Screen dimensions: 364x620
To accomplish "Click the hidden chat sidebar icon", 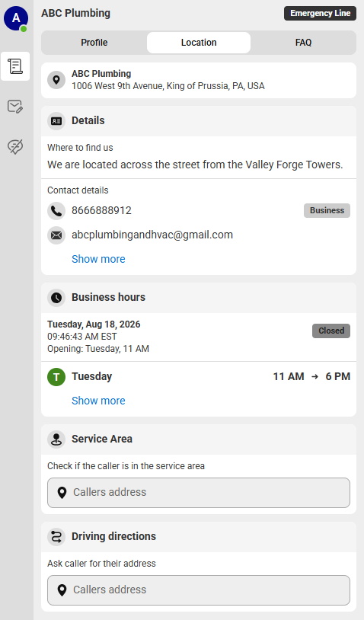I will (15, 146).
